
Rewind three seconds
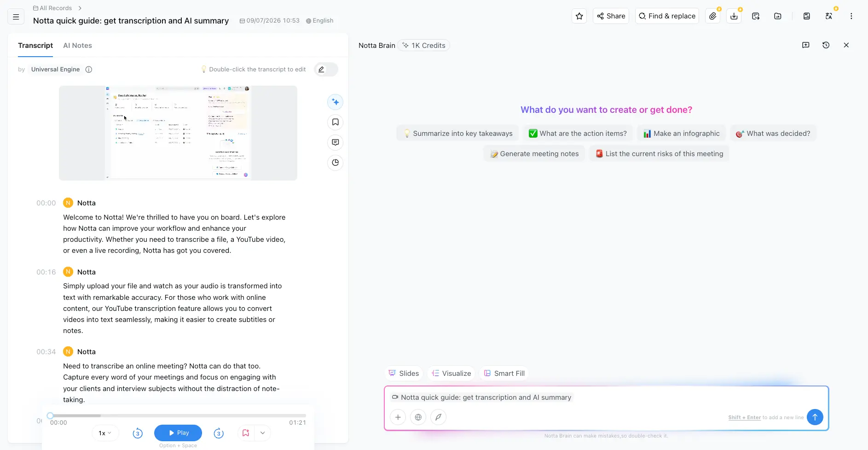click(x=137, y=433)
